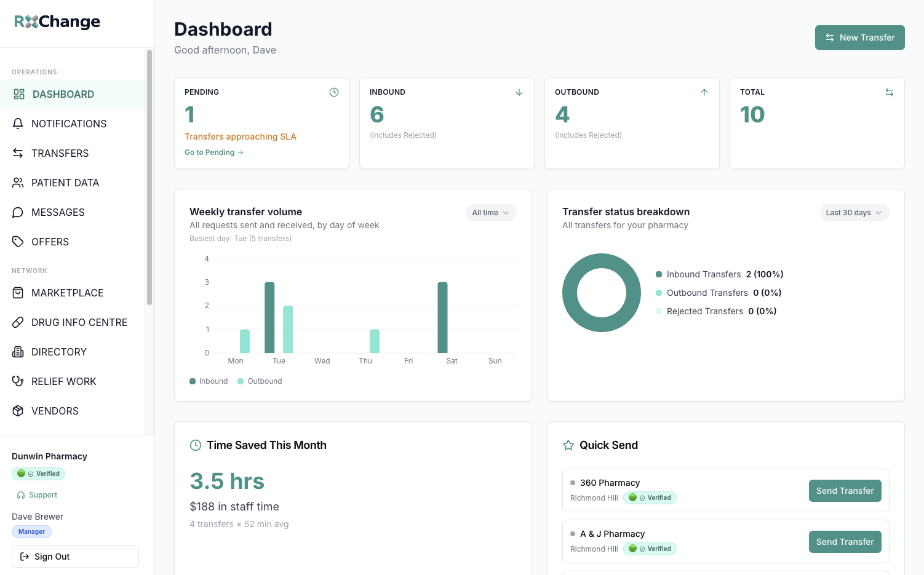This screenshot has width=924, height=575.
Task: Open the Last 30 days dropdown
Action: (x=854, y=213)
